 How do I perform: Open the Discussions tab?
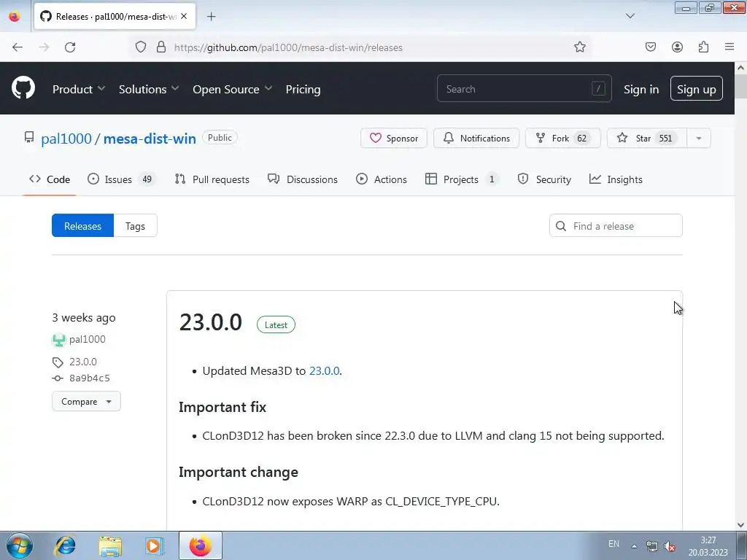(303, 179)
